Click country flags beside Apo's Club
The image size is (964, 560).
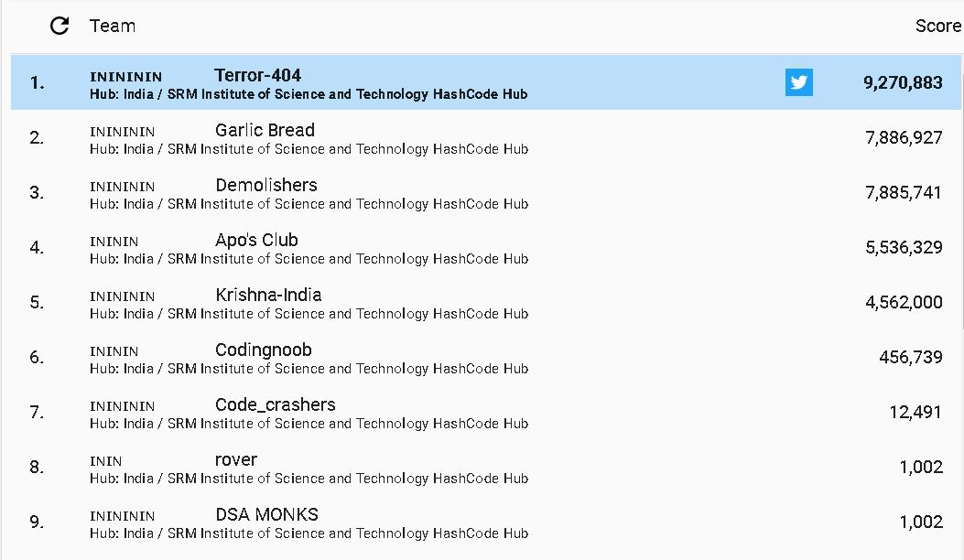point(114,242)
